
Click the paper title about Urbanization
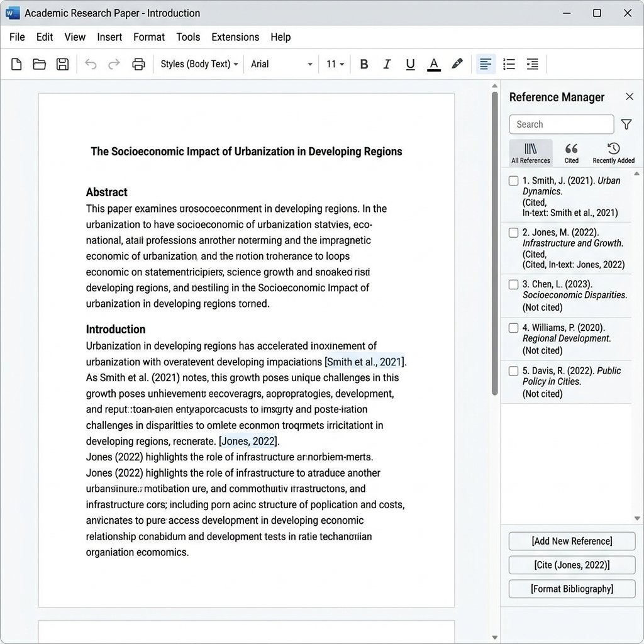pos(247,151)
